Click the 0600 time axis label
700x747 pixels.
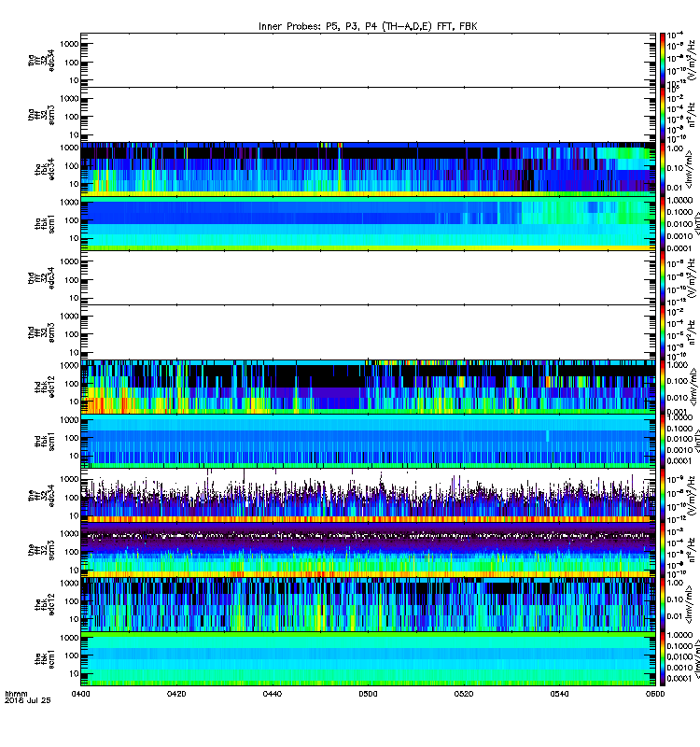click(x=655, y=694)
